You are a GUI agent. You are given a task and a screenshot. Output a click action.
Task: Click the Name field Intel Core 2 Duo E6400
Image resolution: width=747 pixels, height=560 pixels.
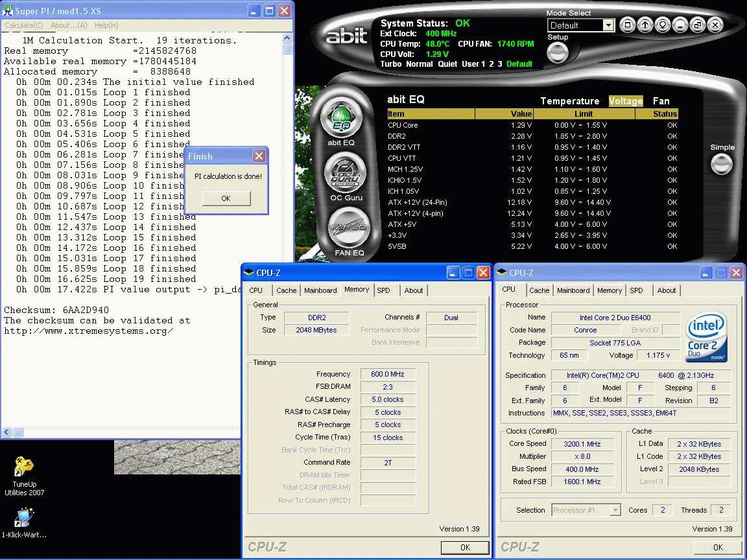[x=615, y=318]
